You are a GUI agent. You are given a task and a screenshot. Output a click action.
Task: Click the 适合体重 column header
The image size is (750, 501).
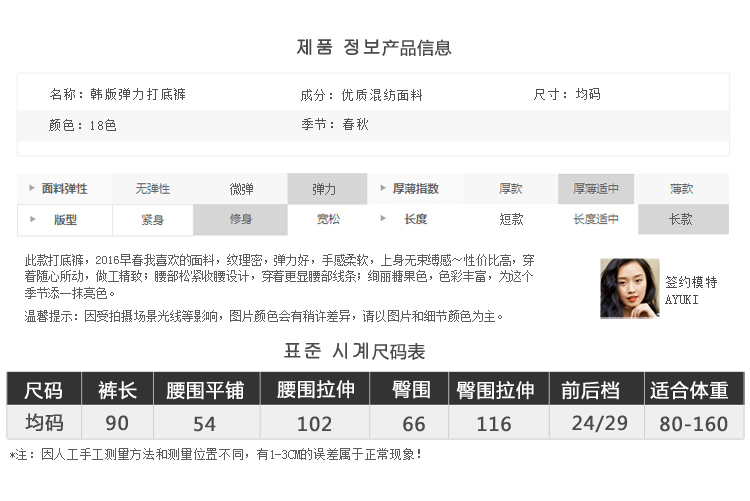(689, 390)
